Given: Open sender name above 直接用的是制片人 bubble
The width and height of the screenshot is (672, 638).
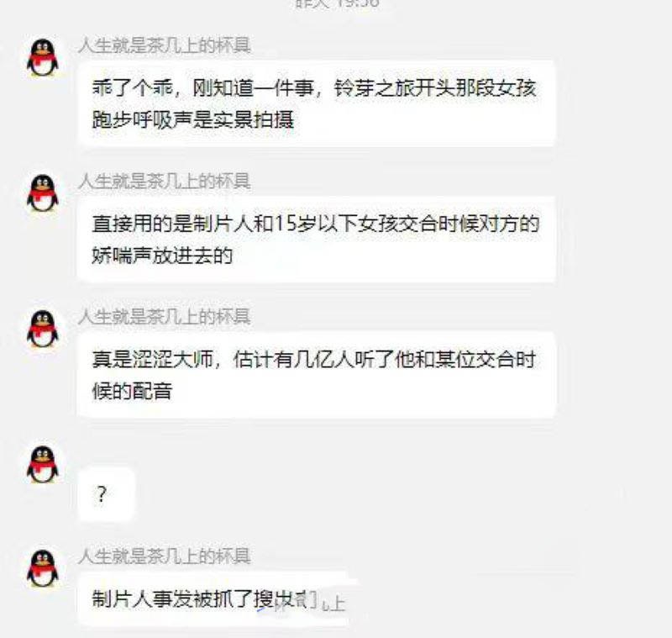Looking at the screenshot, I should (164, 181).
